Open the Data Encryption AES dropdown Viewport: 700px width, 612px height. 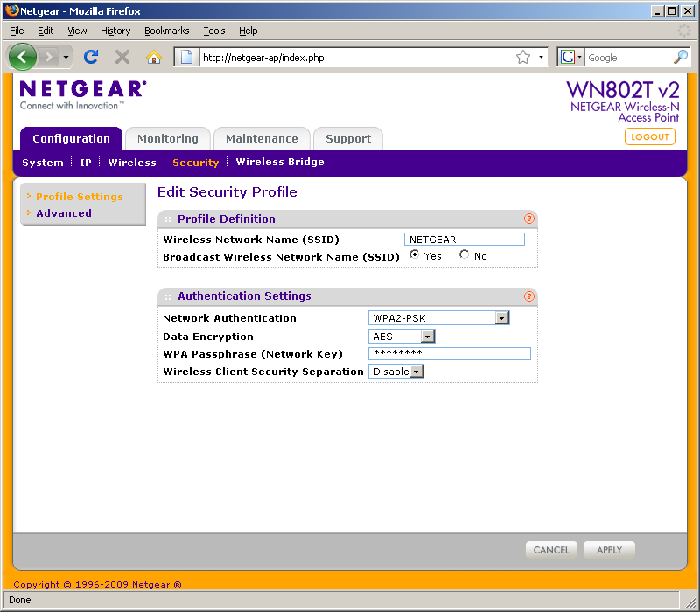click(402, 337)
